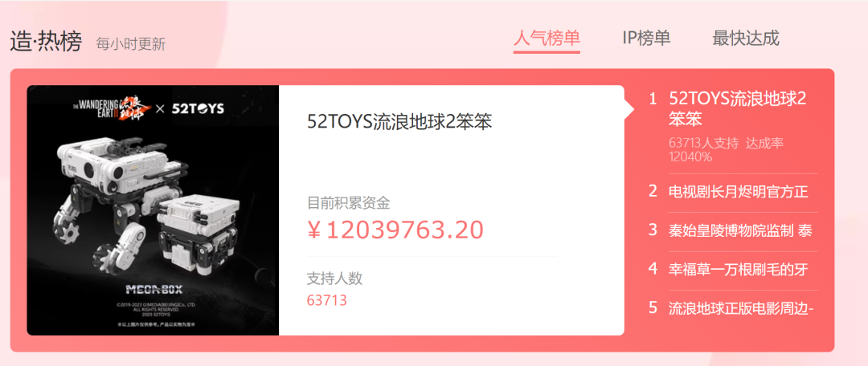Click the rank number 1 badge
This screenshot has width=868, height=366.
click(653, 99)
